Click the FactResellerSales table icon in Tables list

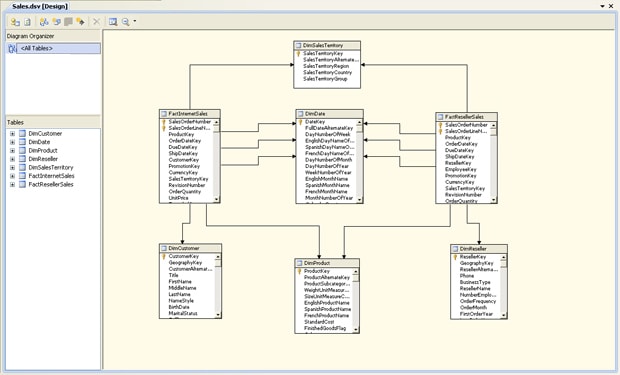pyautogui.click(x=23, y=184)
